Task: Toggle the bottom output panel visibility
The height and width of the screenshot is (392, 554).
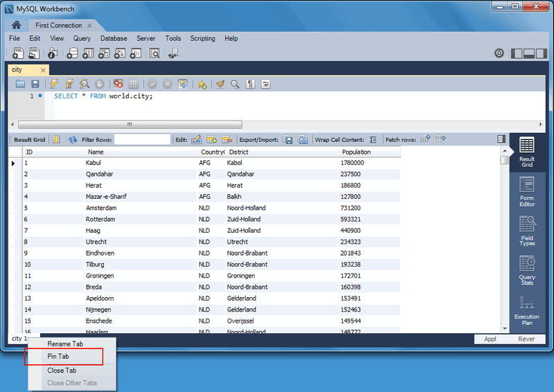Action: point(529,53)
